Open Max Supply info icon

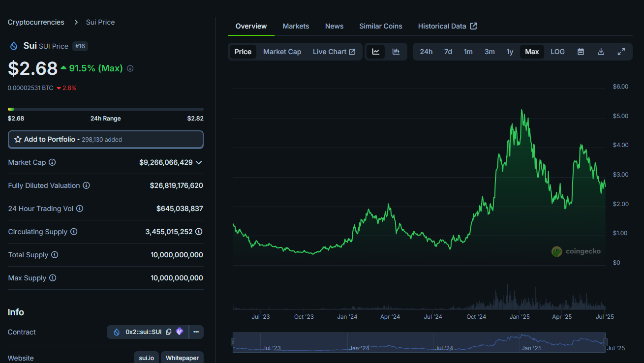(53, 278)
